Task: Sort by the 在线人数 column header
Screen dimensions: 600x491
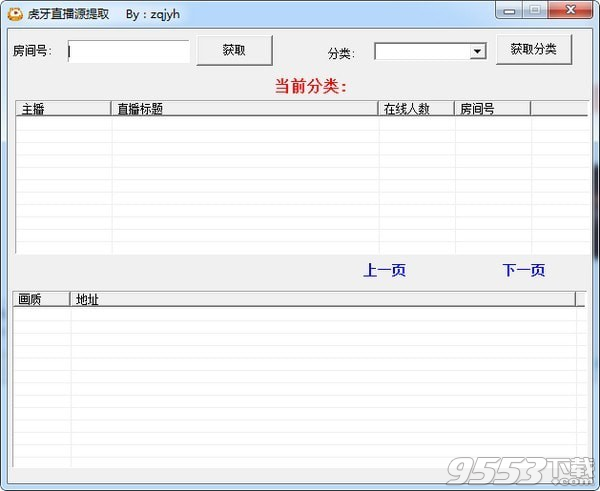Action: pos(416,109)
